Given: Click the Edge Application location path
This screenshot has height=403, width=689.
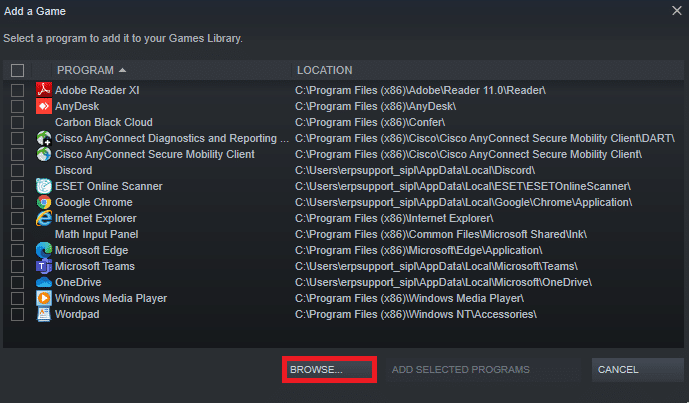Looking at the screenshot, I should tap(418, 251).
